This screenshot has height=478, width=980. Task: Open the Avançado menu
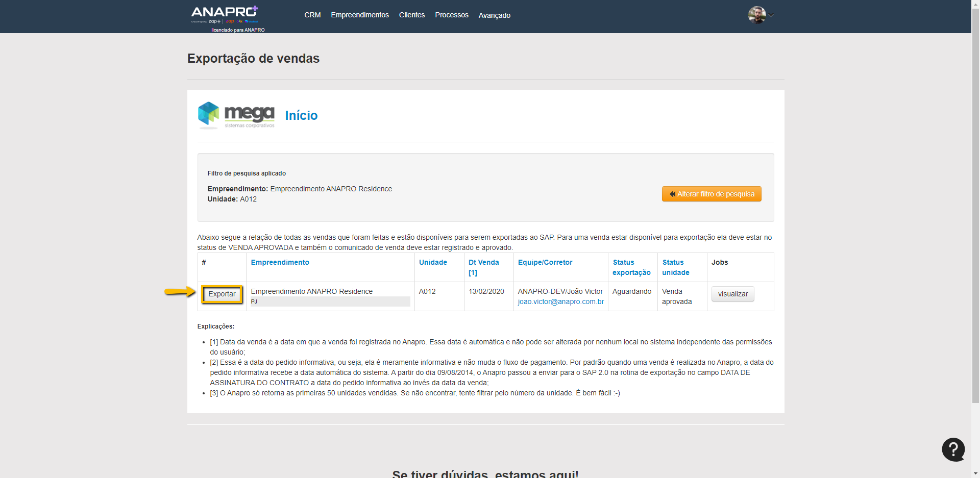[494, 15]
